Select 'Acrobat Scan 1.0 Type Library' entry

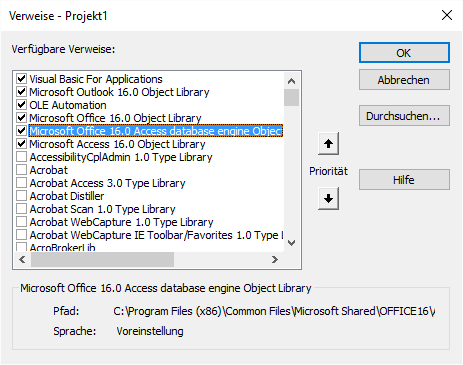tap(102, 209)
